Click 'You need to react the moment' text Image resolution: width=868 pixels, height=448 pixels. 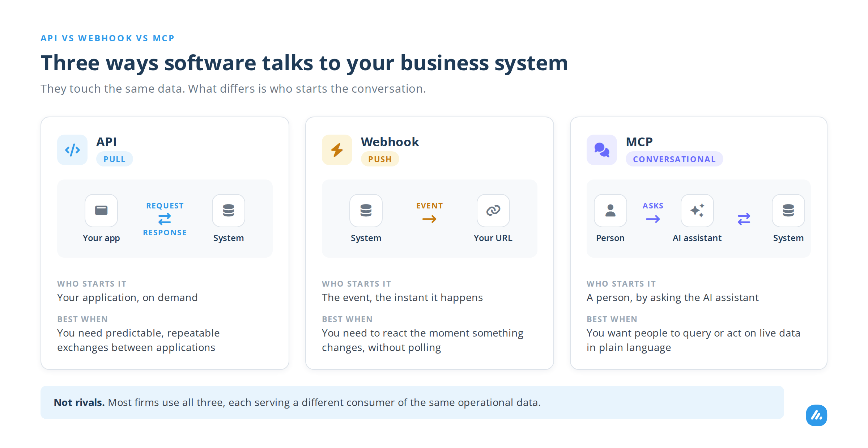click(x=422, y=340)
